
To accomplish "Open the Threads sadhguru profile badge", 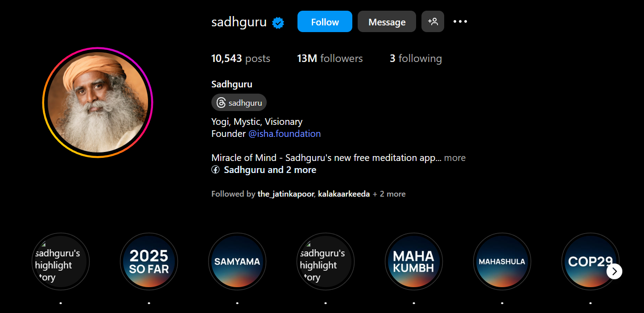I will [x=239, y=103].
